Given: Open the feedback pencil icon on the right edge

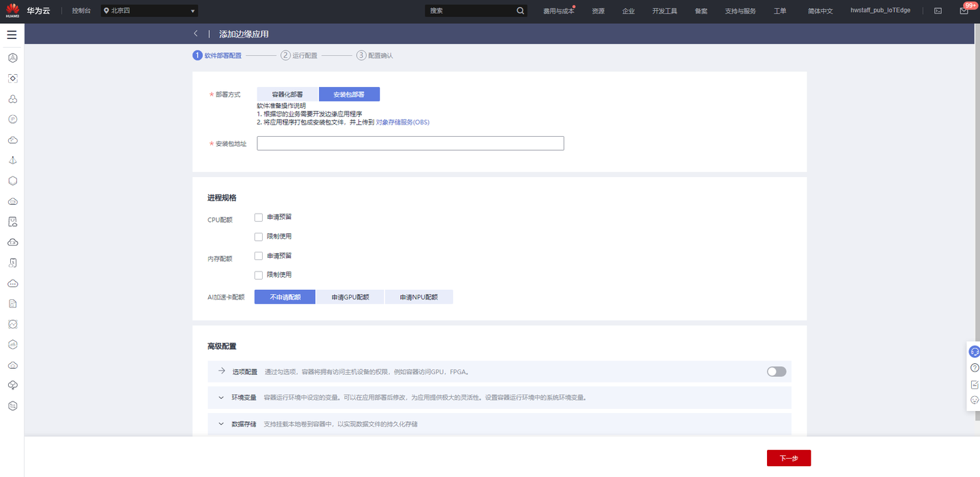Looking at the screenshot, I should [973, 384].
